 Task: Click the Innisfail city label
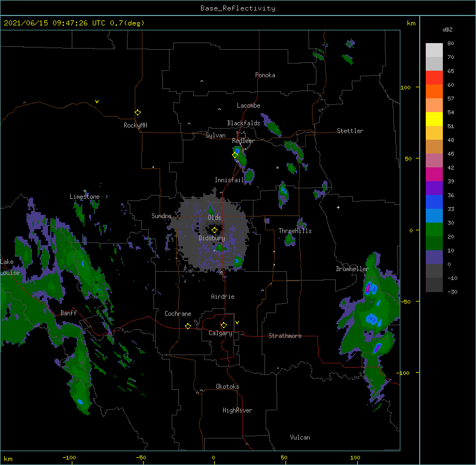click(x=229, y=180)
